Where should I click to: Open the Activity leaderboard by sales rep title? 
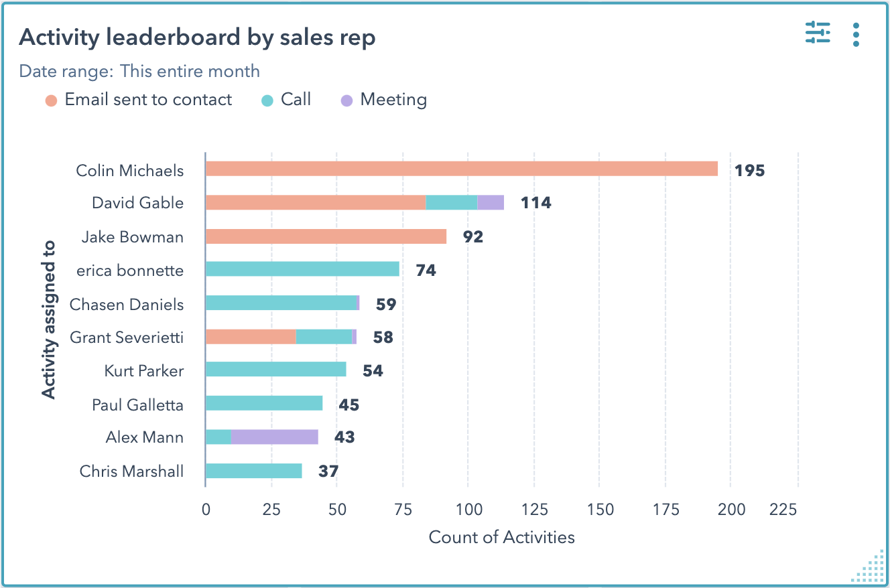(197, 38)
